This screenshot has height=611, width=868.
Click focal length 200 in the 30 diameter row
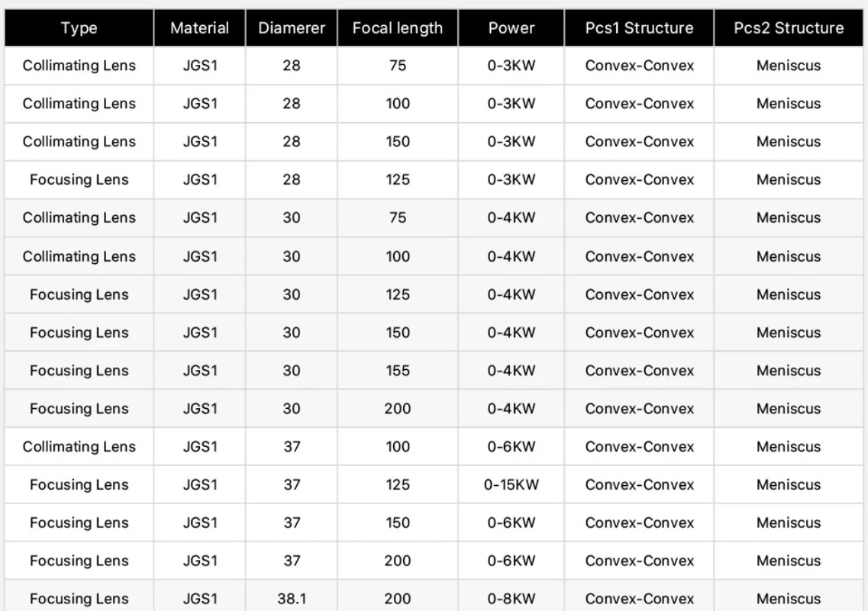click(x=398, y=409)
